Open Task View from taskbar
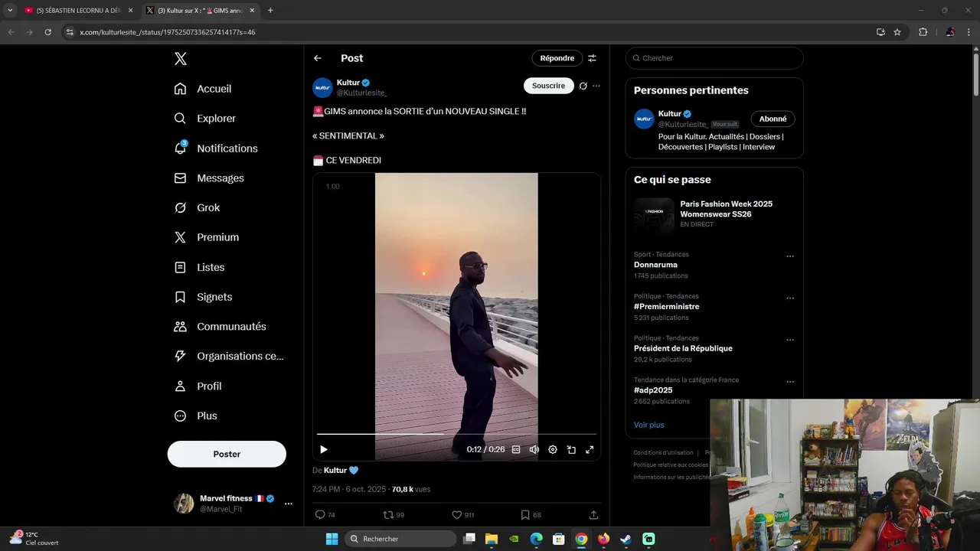This screenshot has height=551, width=980. click(469, 539)
